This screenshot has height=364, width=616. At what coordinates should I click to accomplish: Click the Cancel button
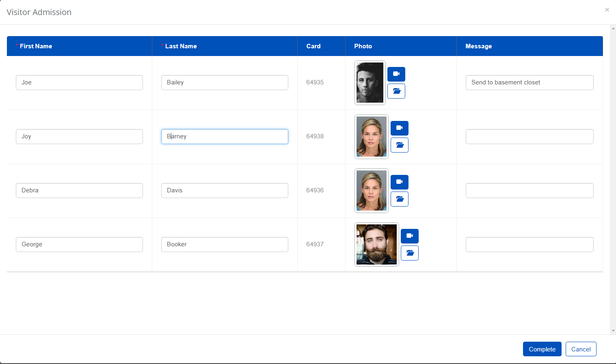[x=581, y=349]
